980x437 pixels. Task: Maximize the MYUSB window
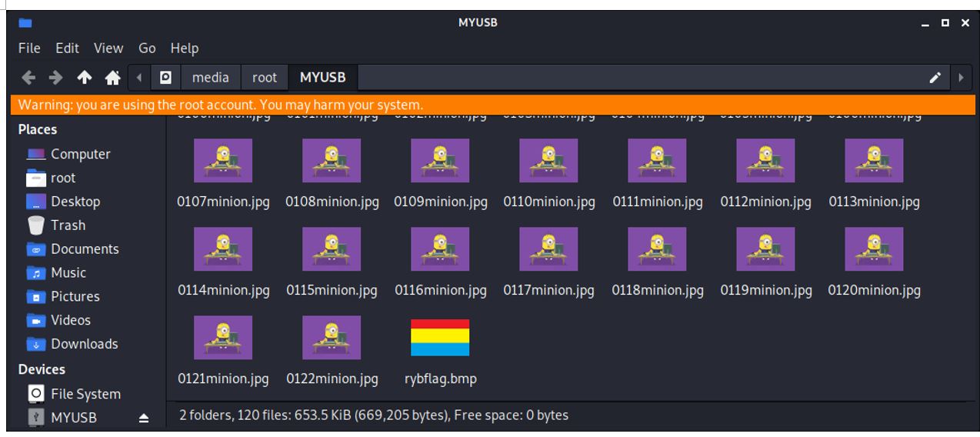[x=945, y=23]
